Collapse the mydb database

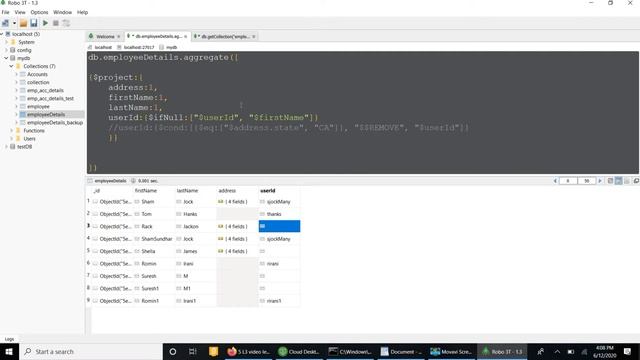tap(7, 58)
